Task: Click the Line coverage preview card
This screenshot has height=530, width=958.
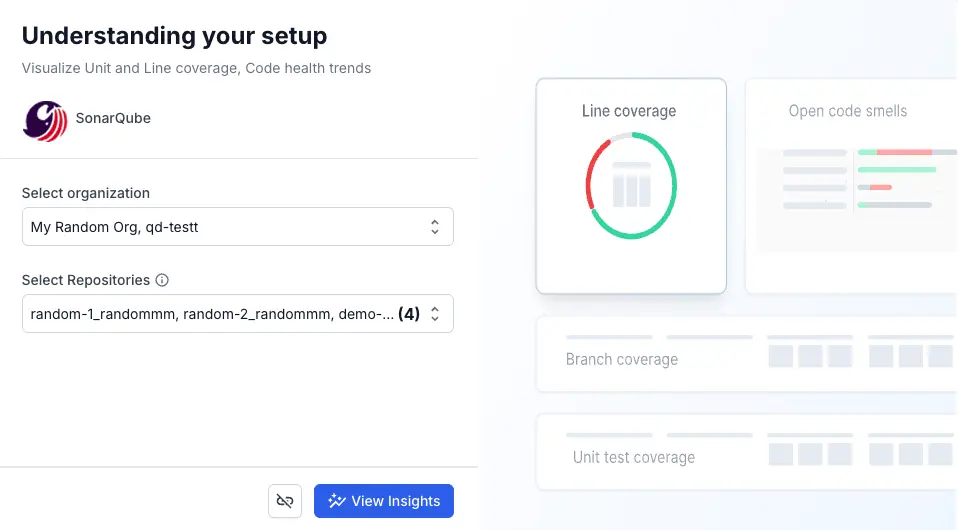Action: 631,186
